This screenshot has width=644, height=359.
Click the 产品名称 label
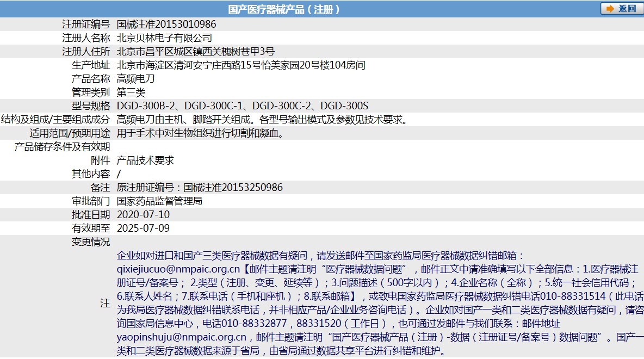point(91,78)
